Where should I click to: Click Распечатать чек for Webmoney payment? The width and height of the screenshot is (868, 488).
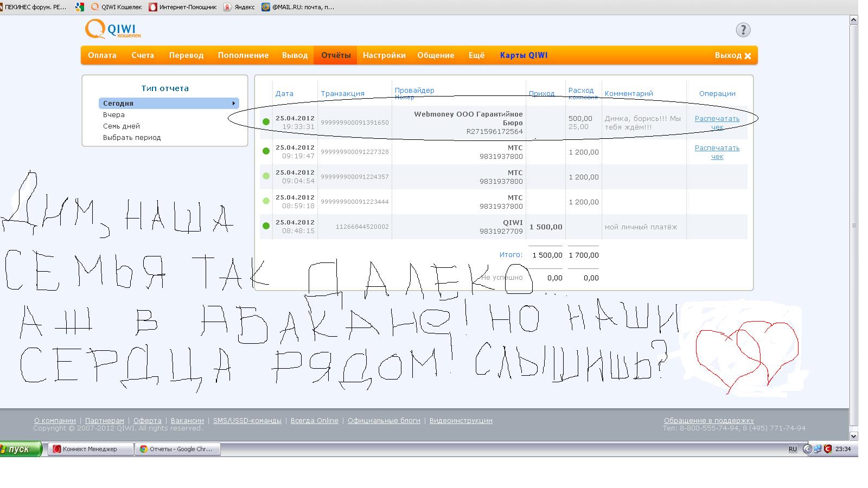click(717, 123)
